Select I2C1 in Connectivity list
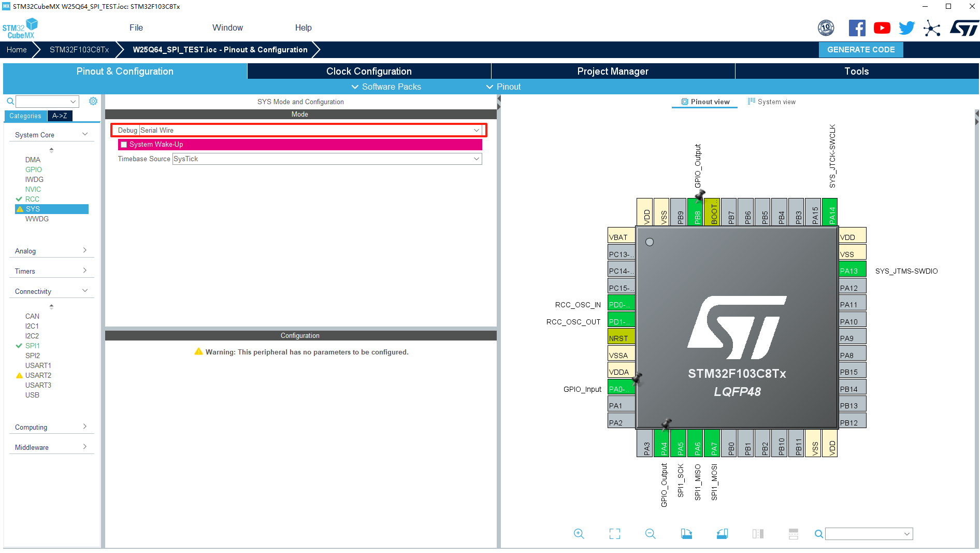Viewport: 980px width, 553px height. (x=32, y=326)
